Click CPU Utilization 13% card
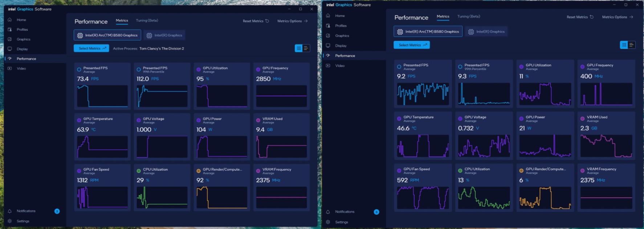The height and width of the screenshot is (229, 644). (484, 188)
